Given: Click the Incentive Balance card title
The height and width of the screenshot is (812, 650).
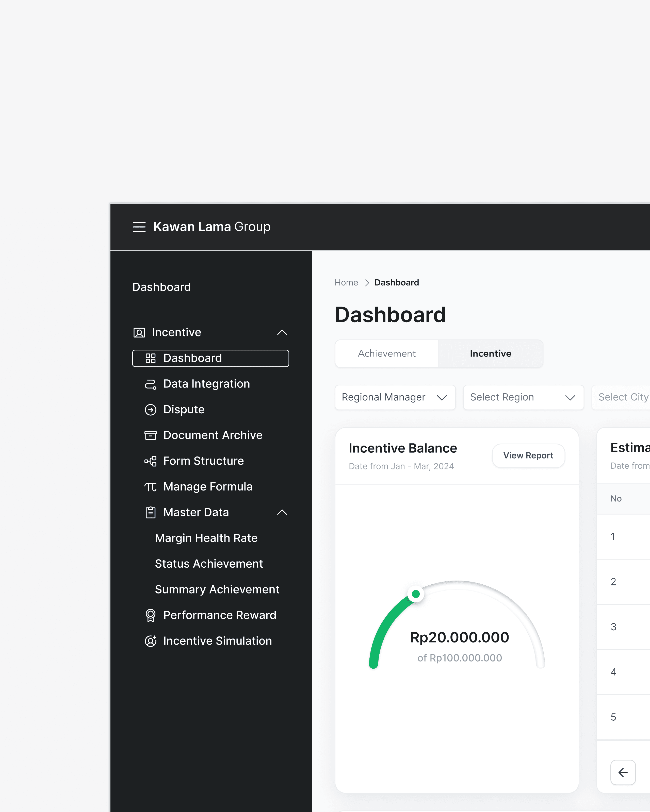Looking at the screenshot, I should [x=403, y=448].
